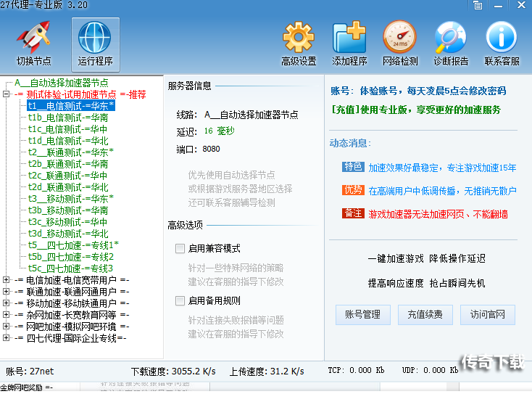Select node t2c_联通测试-=华中

(67, 176)
